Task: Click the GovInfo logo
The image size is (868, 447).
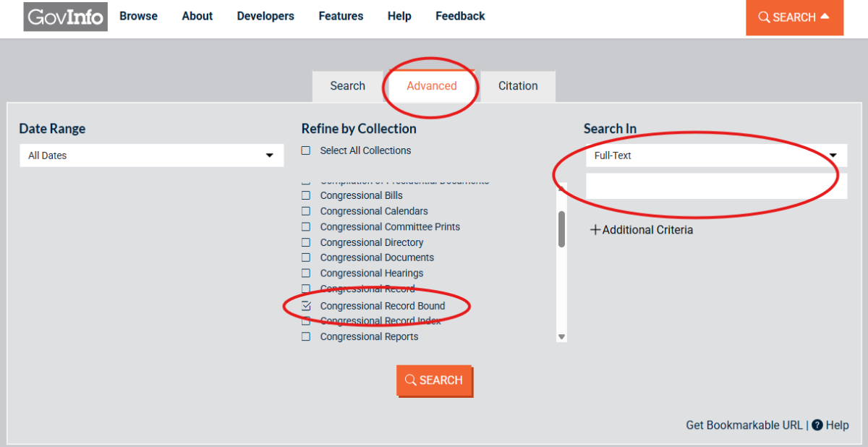Action: click(65, 17)
